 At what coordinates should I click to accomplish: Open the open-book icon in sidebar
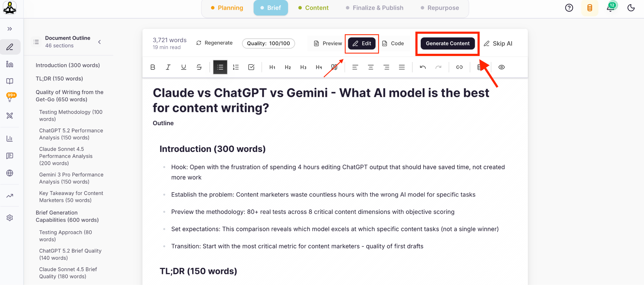(x=10, y=81)
